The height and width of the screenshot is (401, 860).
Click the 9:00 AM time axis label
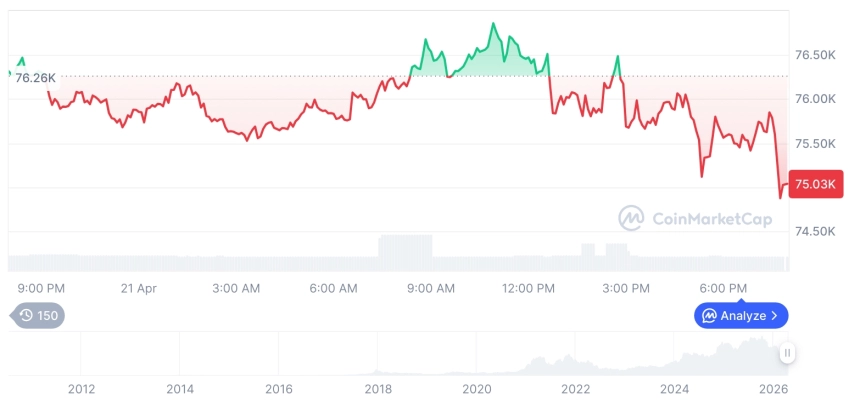[432, 288]
